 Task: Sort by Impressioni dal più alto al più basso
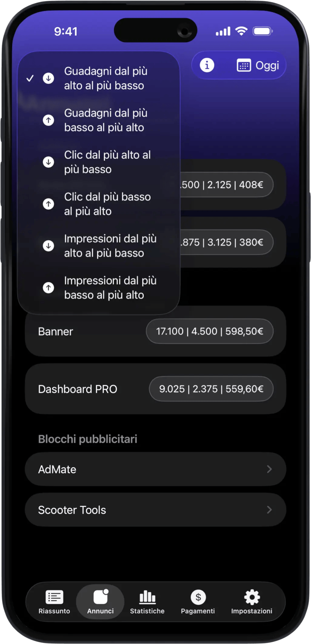(x=110, y=246)
